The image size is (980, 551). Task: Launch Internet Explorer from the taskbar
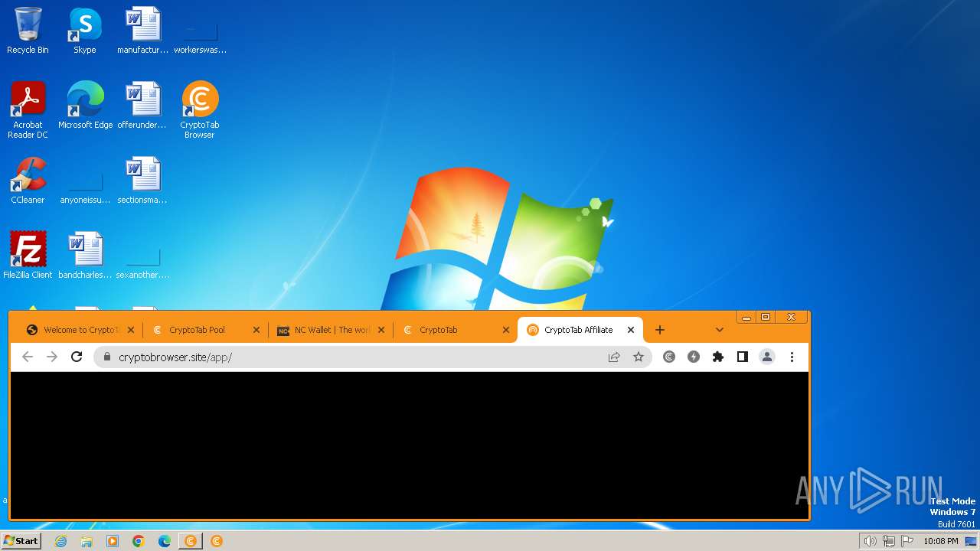tap(60, 541)
